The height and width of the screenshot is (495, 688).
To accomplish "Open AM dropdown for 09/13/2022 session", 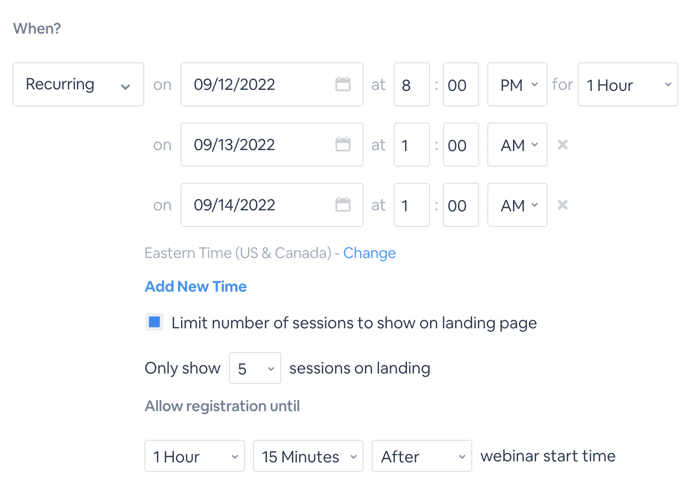I will point(517,144).
